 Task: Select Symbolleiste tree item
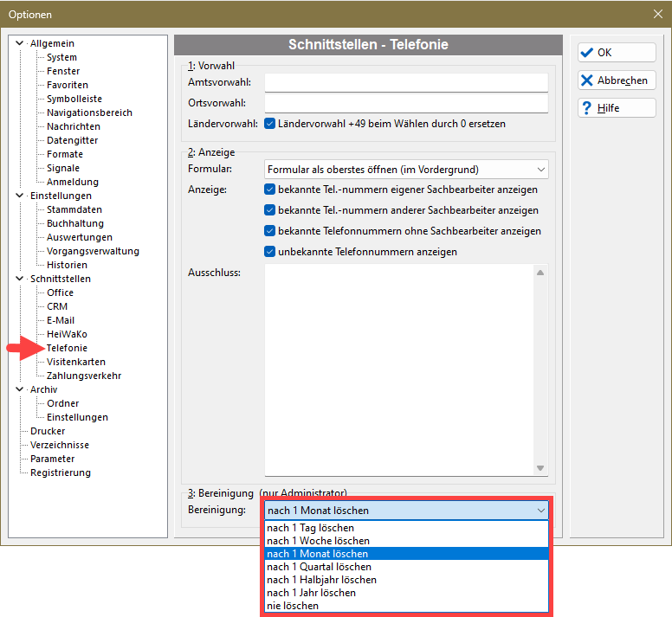74,99
